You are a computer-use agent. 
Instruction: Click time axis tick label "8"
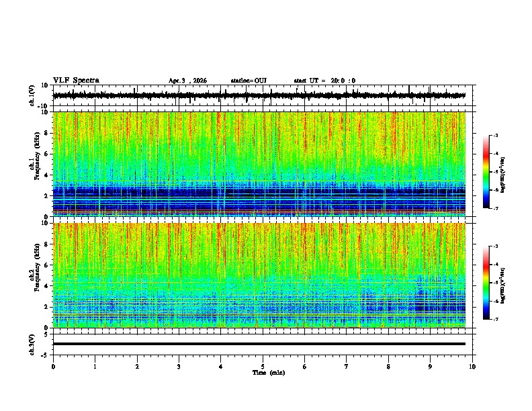pos(388,367)
